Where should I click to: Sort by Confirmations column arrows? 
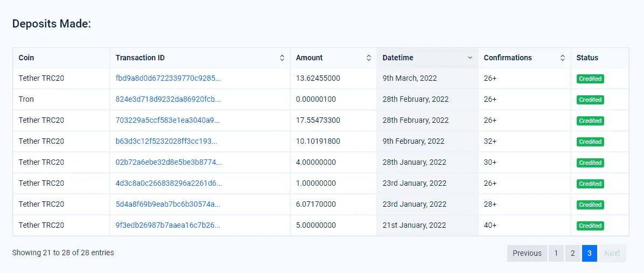563,58
